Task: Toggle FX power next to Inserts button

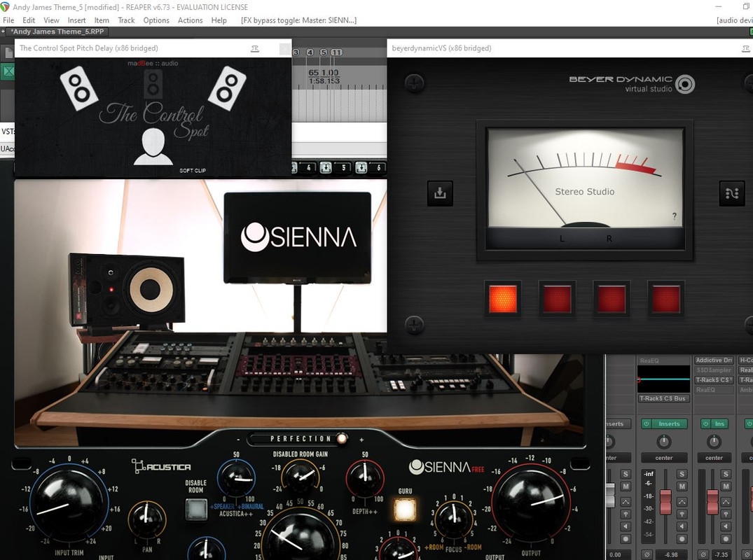Action: pos(647,423)
